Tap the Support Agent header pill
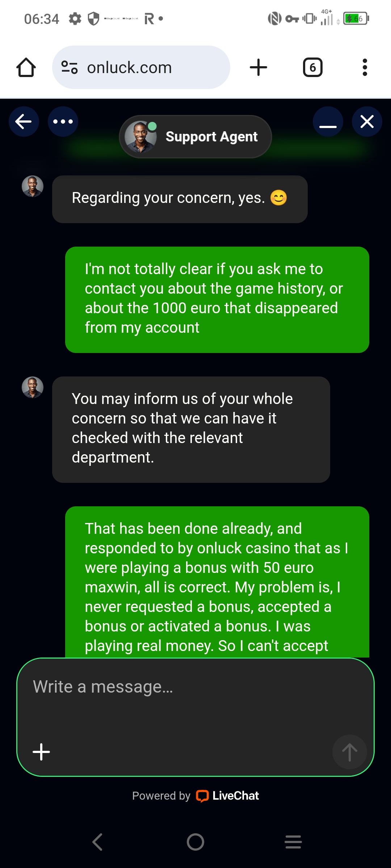 point(195,137)
